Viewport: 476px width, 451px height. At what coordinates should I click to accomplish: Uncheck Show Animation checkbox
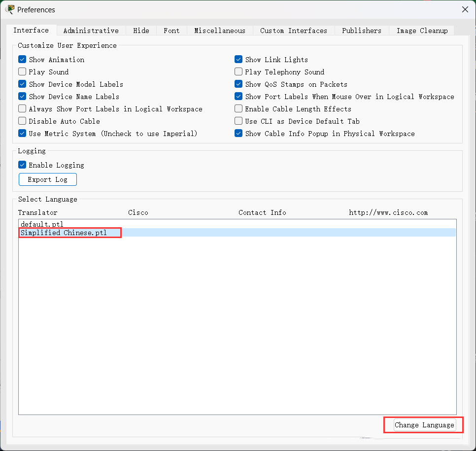[x=22, y=59]
